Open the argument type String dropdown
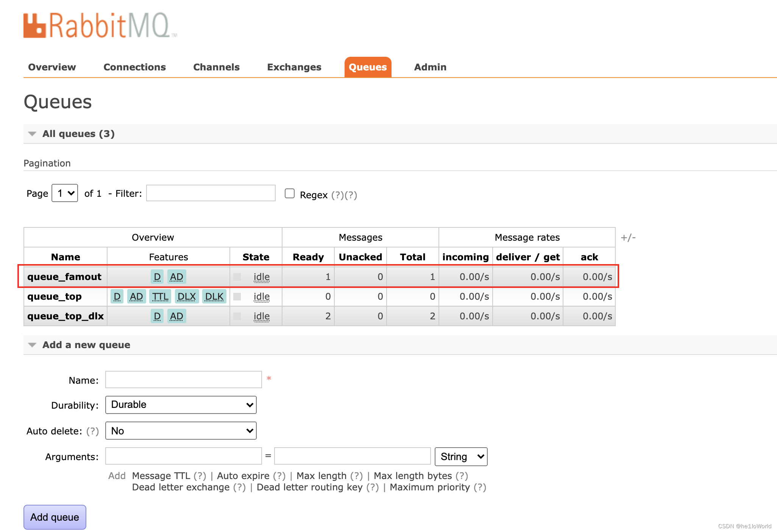Viewport: 777px width, 532px height. (461, 457)
